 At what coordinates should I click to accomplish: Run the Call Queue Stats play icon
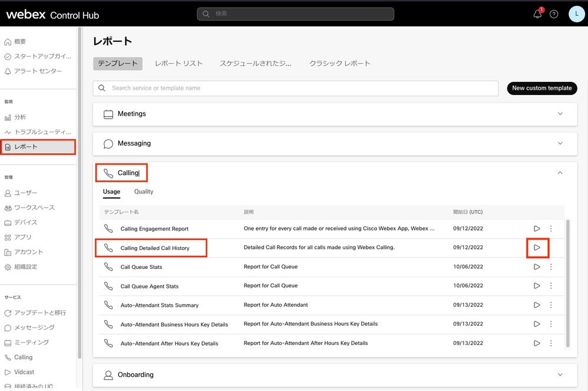point(537,267)
